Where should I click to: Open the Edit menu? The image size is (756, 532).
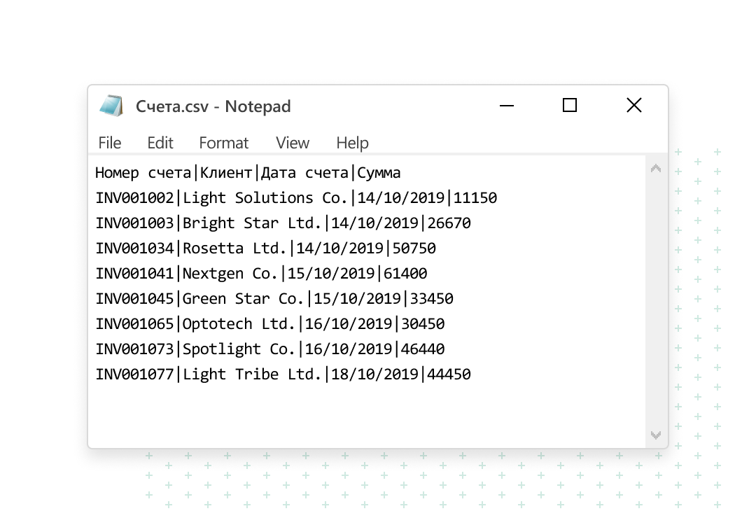click(160, 143)
